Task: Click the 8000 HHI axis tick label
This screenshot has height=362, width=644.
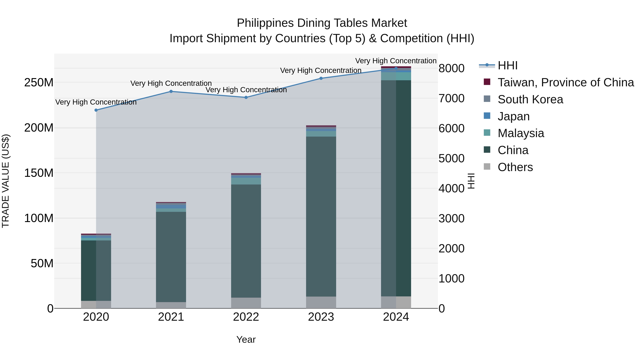Action: click(452, 68)
